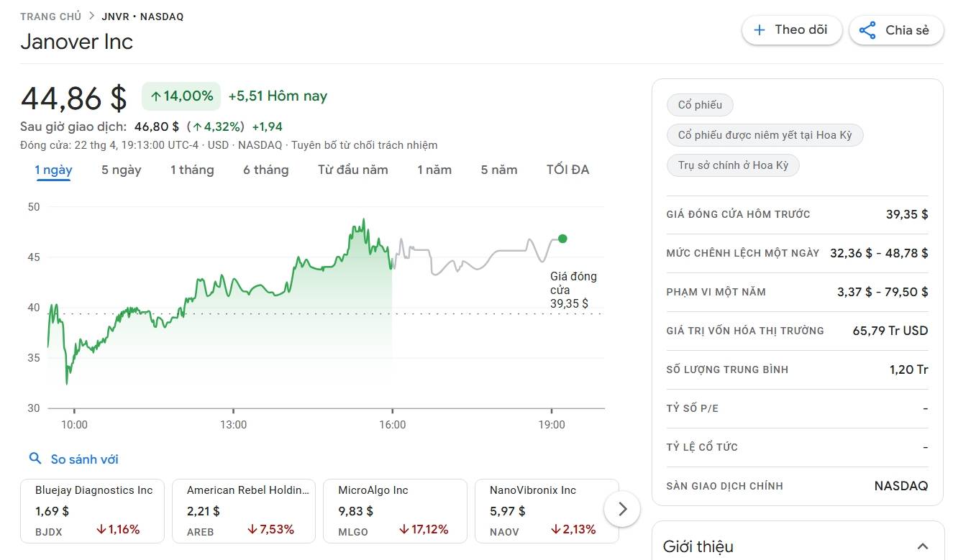Click the TỶ SỐ P/E row label
The width and height of the screenshot is (953, 560).
click(x=693, y=408)
